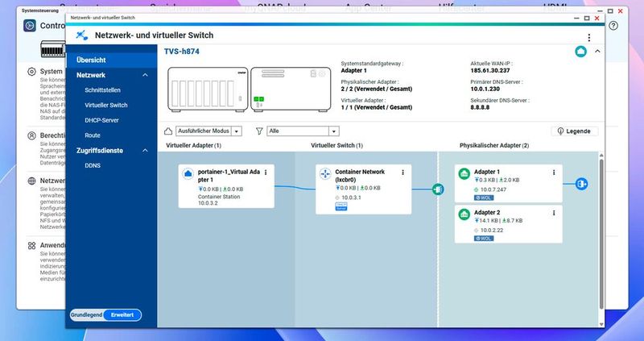Click DHCP server badge on Container Network
Screen dimensions: 644x341
[341, 206]
